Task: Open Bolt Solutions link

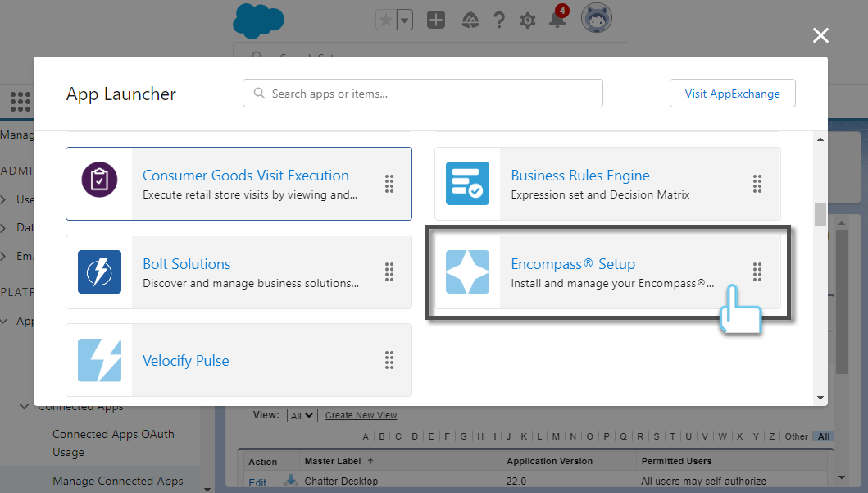Action: click(187, 263)
